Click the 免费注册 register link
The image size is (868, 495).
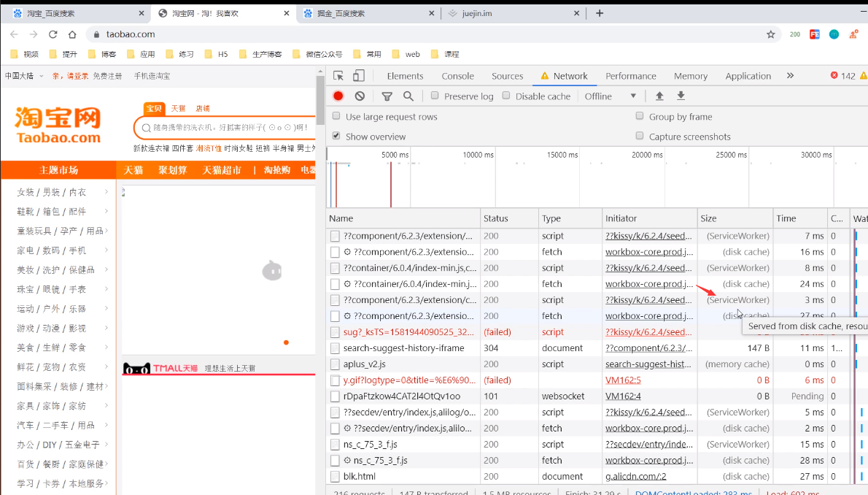point(107,76)
